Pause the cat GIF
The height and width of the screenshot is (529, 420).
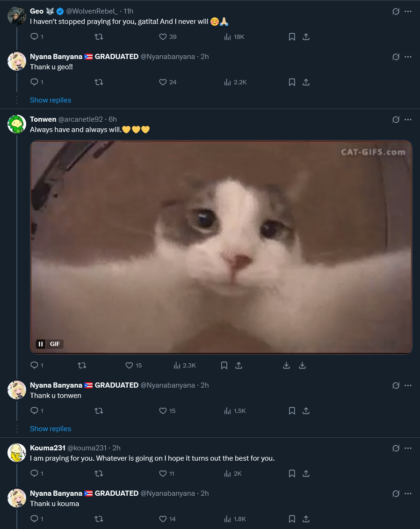click(x=40, y=344)
